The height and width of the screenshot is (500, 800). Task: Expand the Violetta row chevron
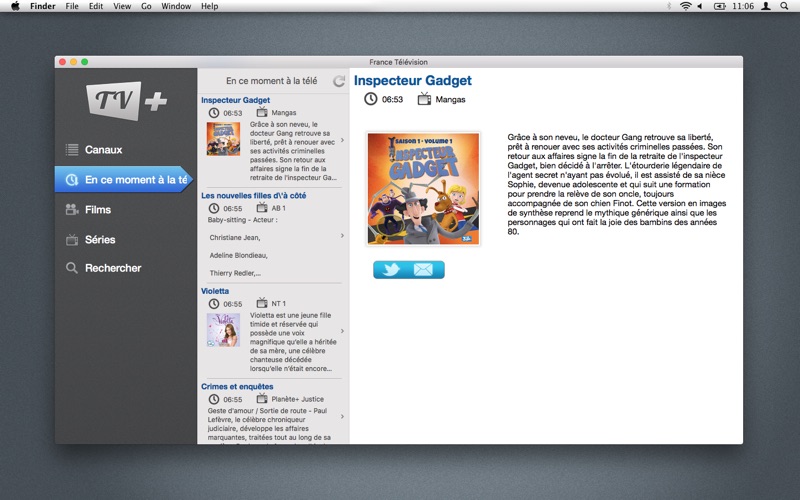pos(342,331)
